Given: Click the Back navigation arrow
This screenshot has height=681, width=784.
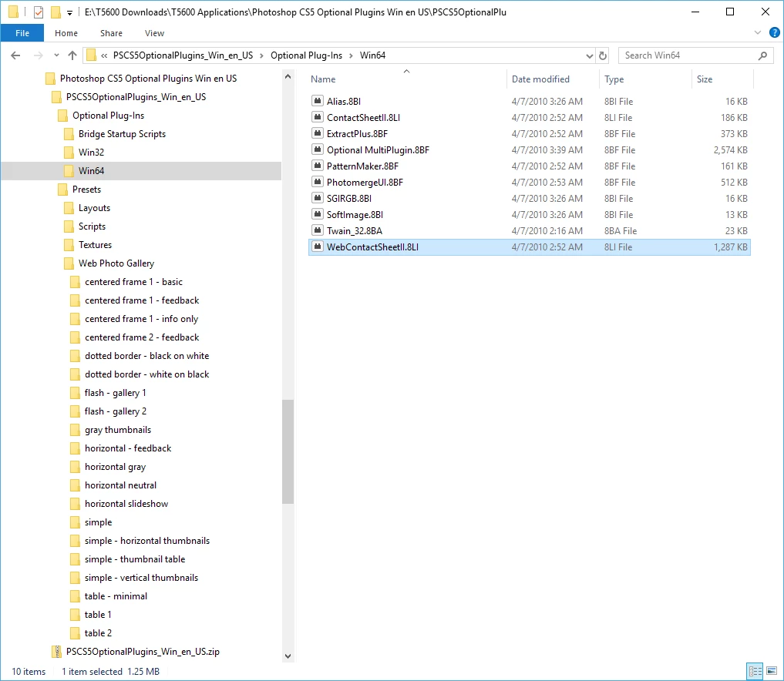Looking at the screenshot, I should tap(15, 55).
